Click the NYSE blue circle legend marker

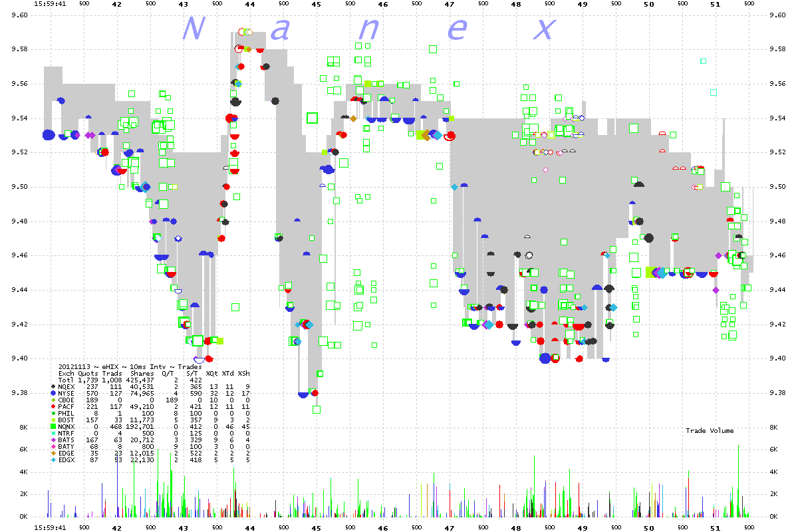pyautogui.click(x=53, y=392)
